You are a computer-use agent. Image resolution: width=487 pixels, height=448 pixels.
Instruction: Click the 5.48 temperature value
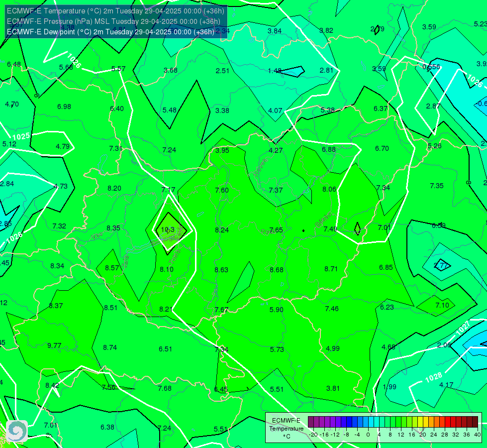click(x=170, y=111)
